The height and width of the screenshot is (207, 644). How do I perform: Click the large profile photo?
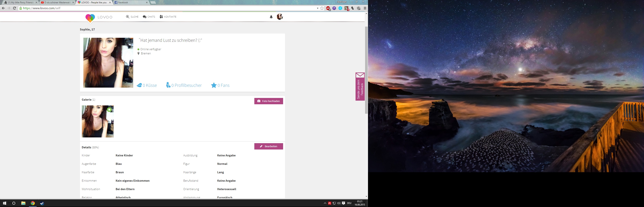108,62
